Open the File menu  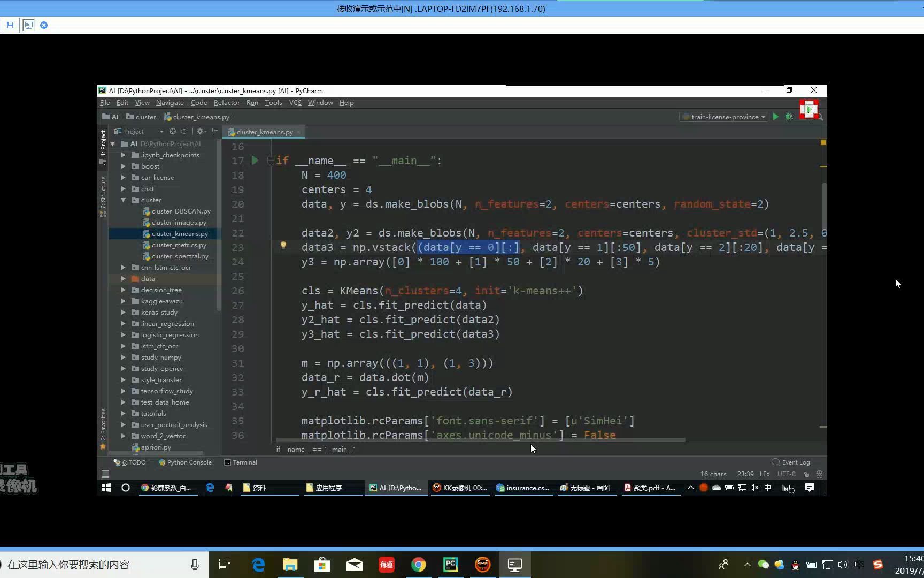click(105, 103)
